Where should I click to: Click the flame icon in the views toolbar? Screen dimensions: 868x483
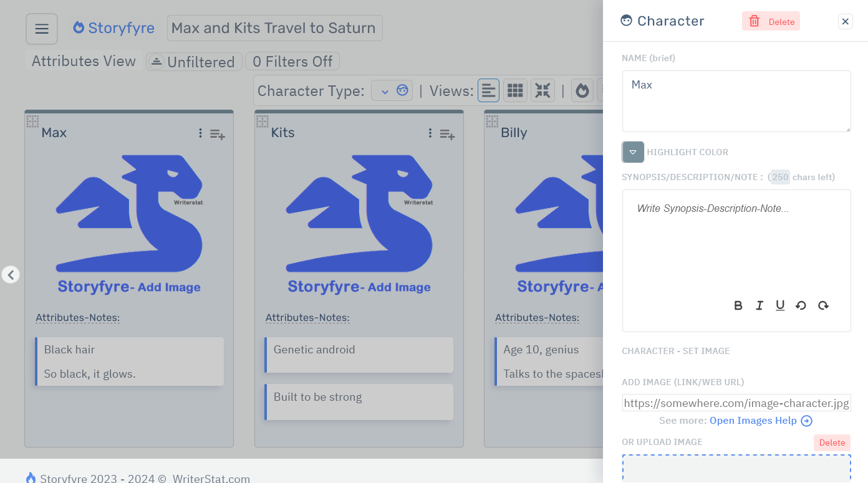[582, 90]
